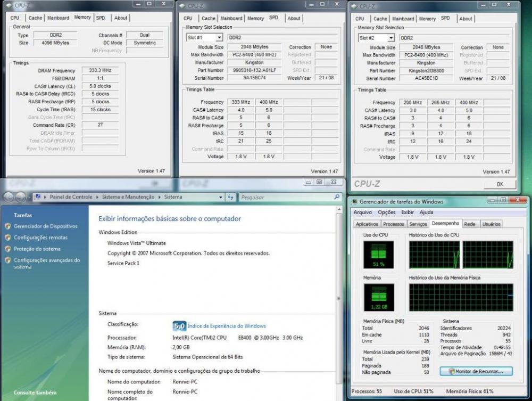Open the Slot #1 memory slot dropdown

point(219,38)
